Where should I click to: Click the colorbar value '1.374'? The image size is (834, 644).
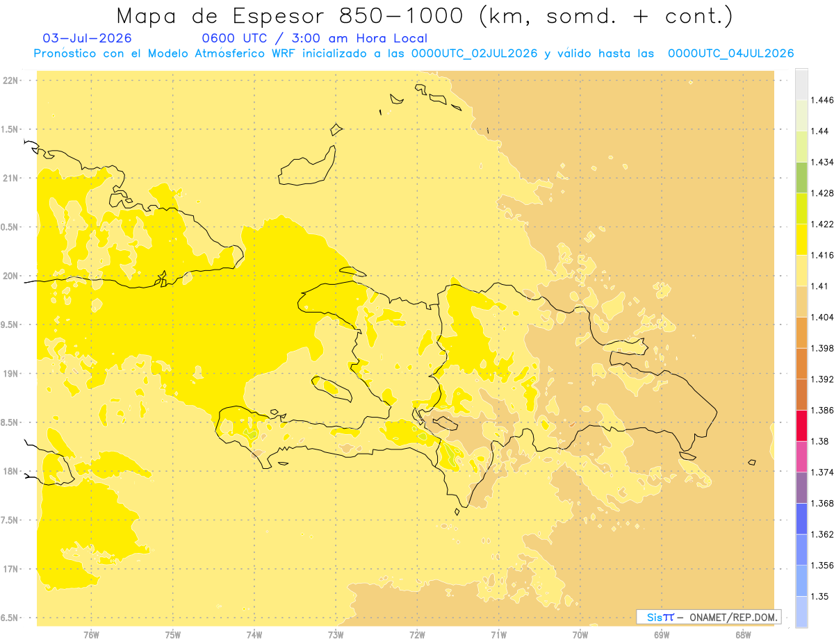pos(821,472)
